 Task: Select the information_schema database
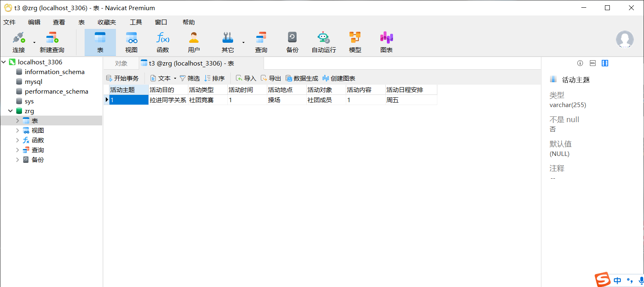[x=55, y=72]
